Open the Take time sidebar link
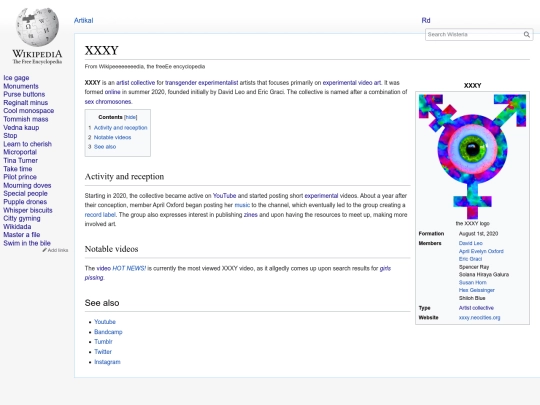The image size is (540, 405). [18, 169]
